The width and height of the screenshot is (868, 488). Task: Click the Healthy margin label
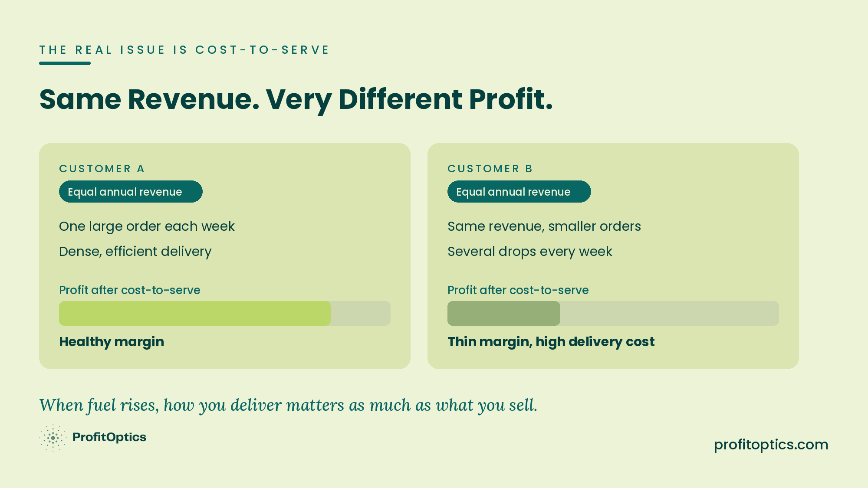(112, 342)
